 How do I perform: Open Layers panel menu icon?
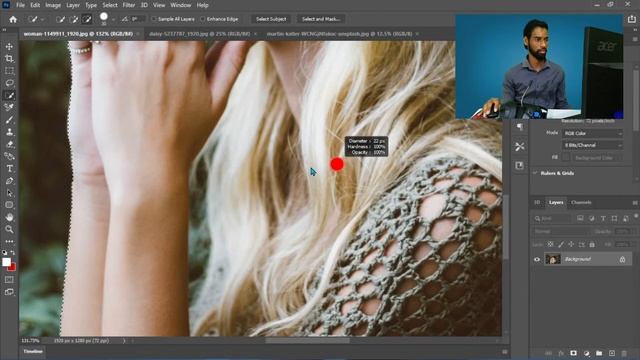[635, 202]
